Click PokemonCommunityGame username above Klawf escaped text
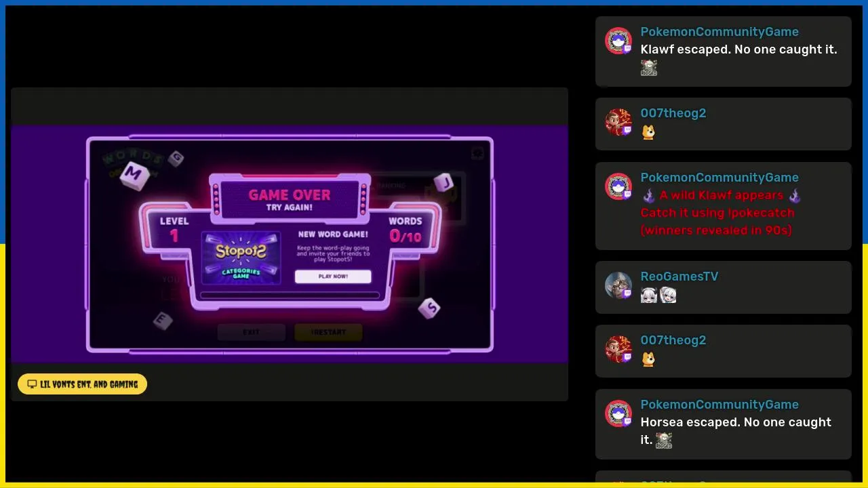The height and width of the screenshot is (488, 868). (719, 32)
